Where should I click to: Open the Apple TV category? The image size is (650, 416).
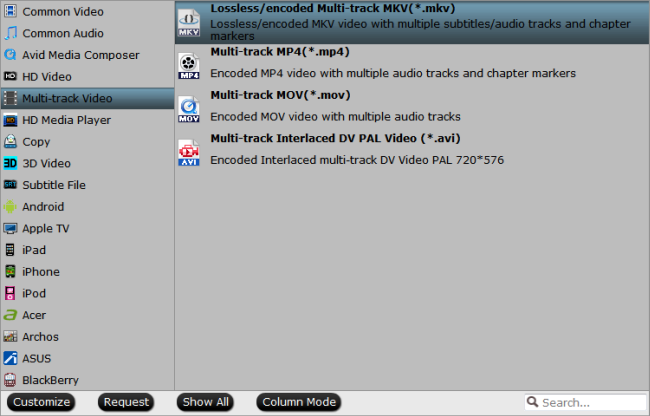coord(87,228)
